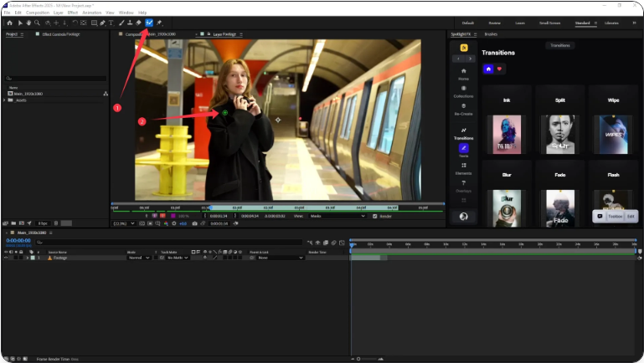
Task: Select the Hand tool
Action: [28, 23]
